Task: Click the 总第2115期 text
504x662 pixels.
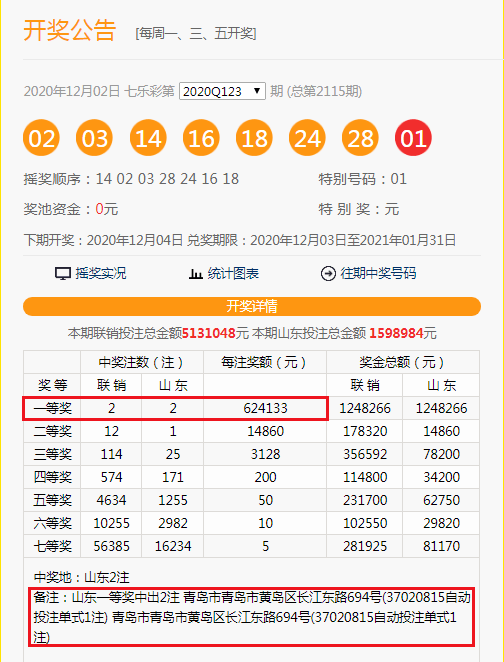Action: (x=324, y=91)
